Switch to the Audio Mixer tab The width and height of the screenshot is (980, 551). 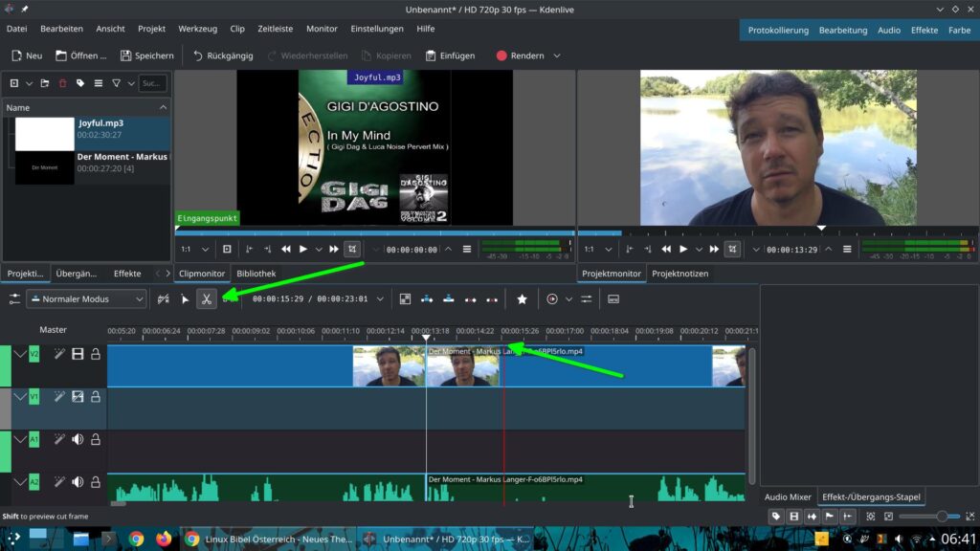point(788,497)
